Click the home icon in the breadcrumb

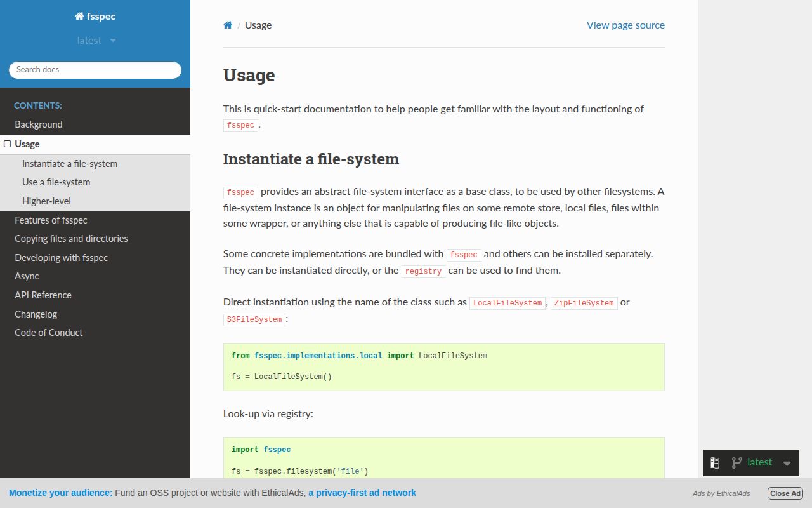pyautogui.click(x=228, y=25)
